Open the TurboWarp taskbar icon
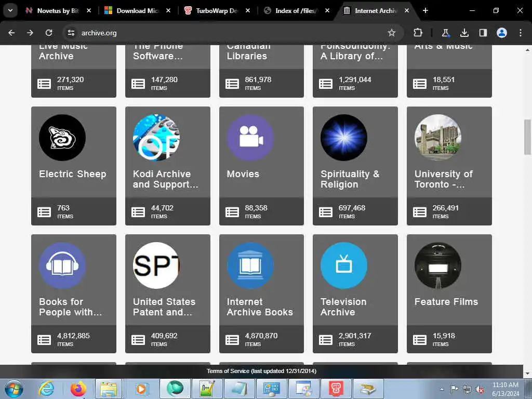The width and height of the screenshot is (532, 399). 336,389
